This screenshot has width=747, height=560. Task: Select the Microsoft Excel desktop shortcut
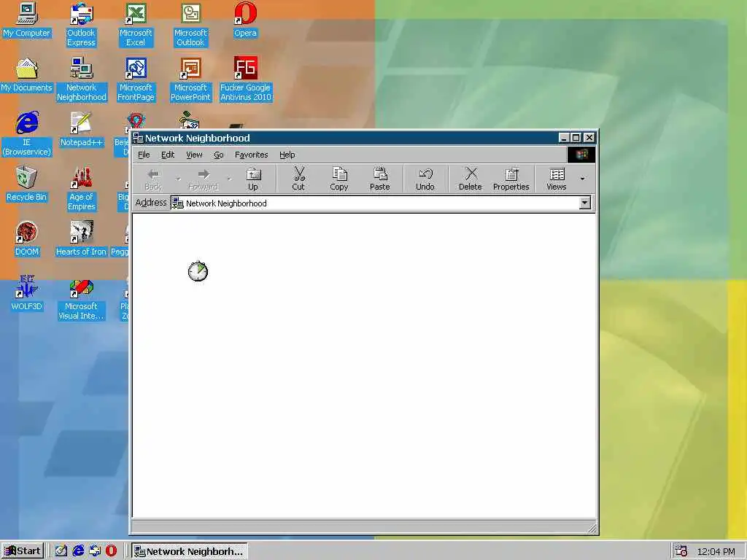coord(136,25)
